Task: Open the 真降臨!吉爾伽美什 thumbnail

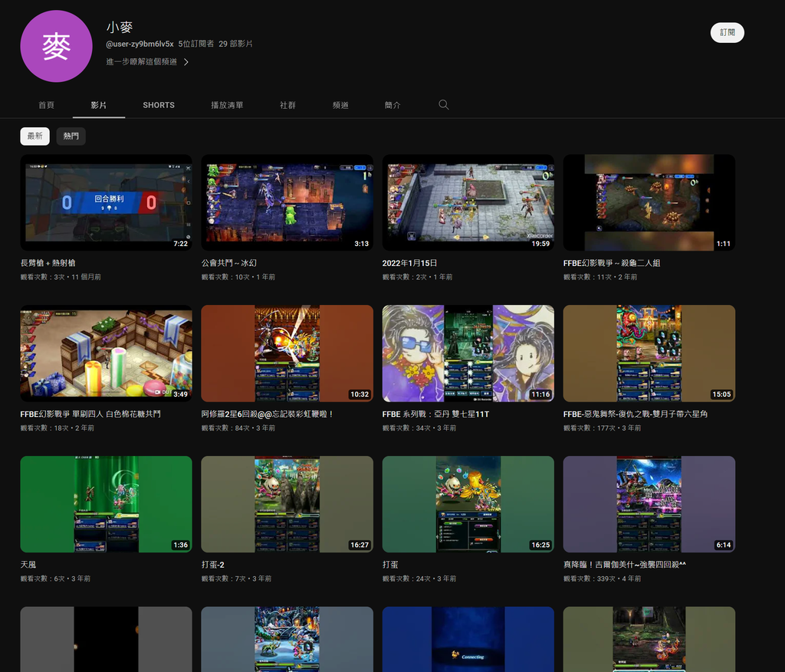Action: [x=649, y=504]
